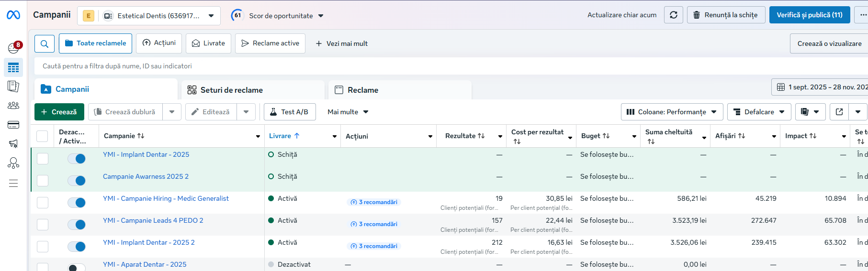
Task: Click the account badge E icon
Action: pos(89,16)
